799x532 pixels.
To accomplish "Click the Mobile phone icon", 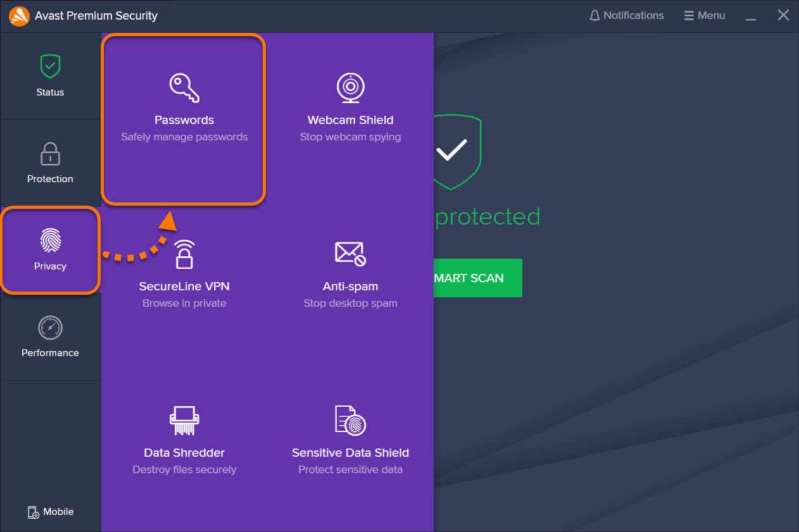I will coord(34,512).
